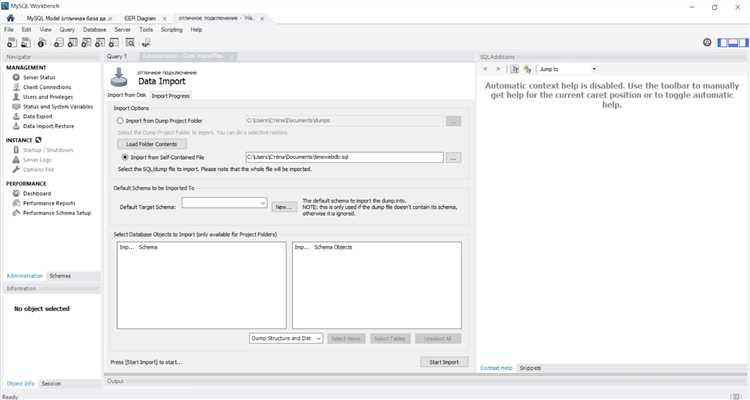Switch to Query 1 tab
This screenshot has width=750, height=400.
[x=117, y=56]
